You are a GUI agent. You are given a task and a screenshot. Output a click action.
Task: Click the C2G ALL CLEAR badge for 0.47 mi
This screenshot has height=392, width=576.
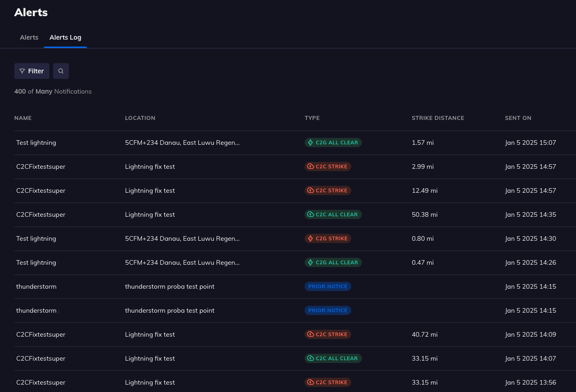click(x=333, y=262)
